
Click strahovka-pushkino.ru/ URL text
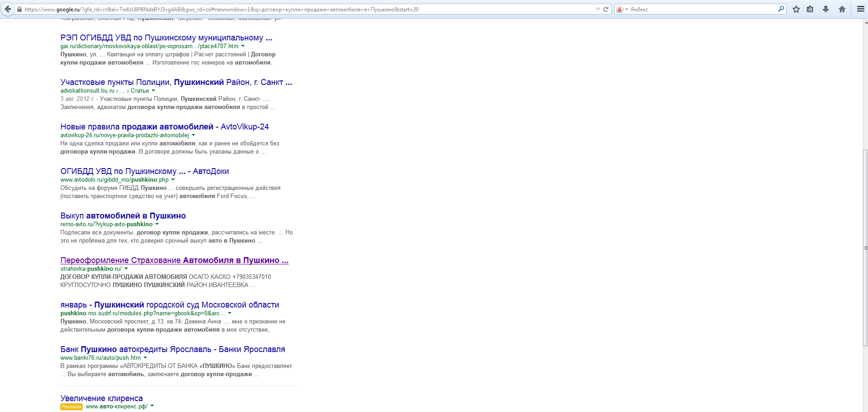tap(91, 269)
